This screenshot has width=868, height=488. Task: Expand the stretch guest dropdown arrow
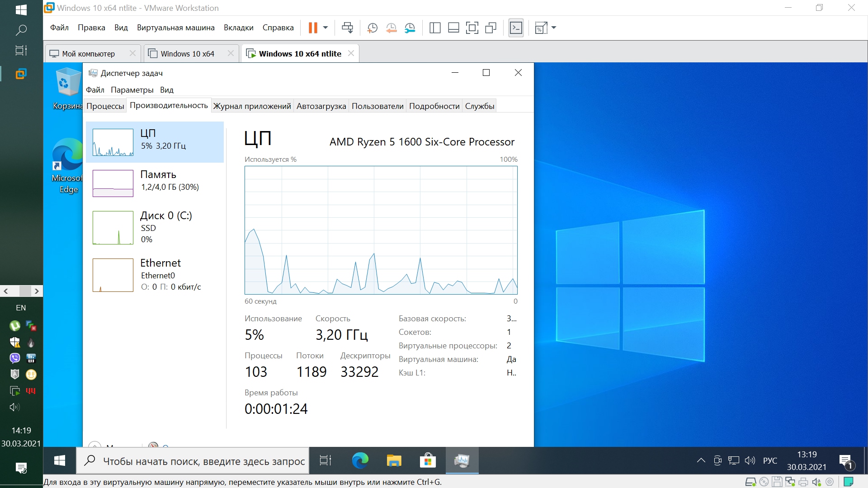click(x=554, y=28)
